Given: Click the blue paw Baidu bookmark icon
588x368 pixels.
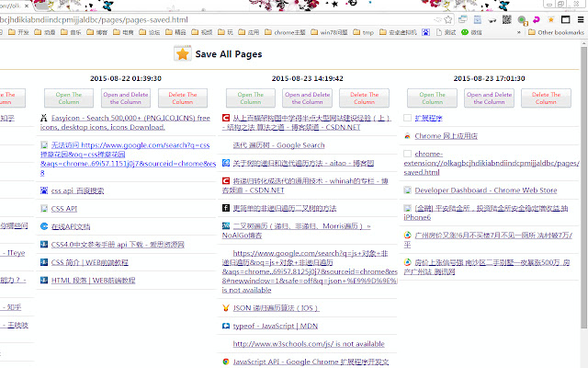Looking at the screenshot, I should pos(425,32).
